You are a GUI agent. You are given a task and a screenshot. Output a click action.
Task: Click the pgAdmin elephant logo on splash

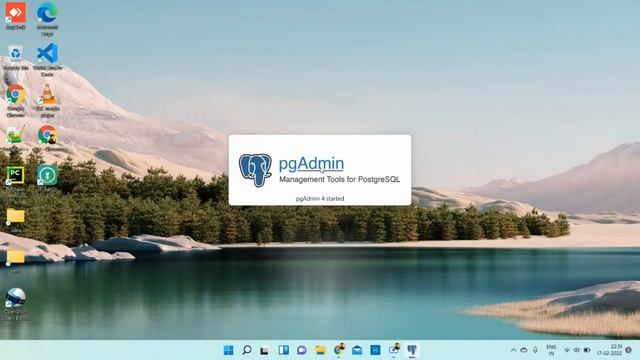tap(255, 170)
